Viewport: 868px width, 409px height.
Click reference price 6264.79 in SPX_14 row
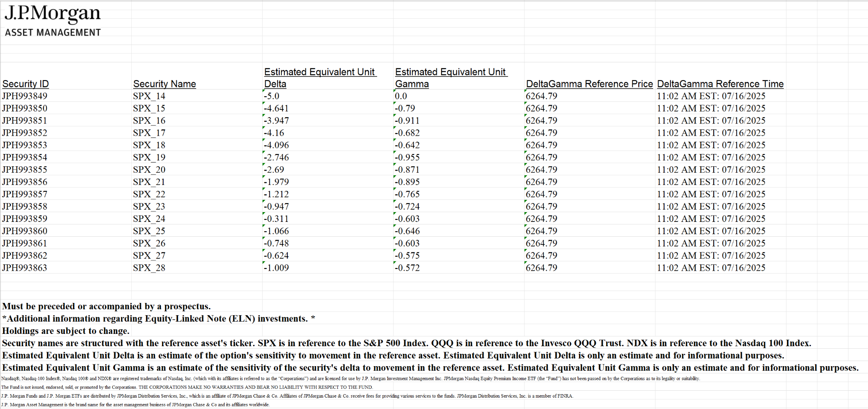point(542,96)
